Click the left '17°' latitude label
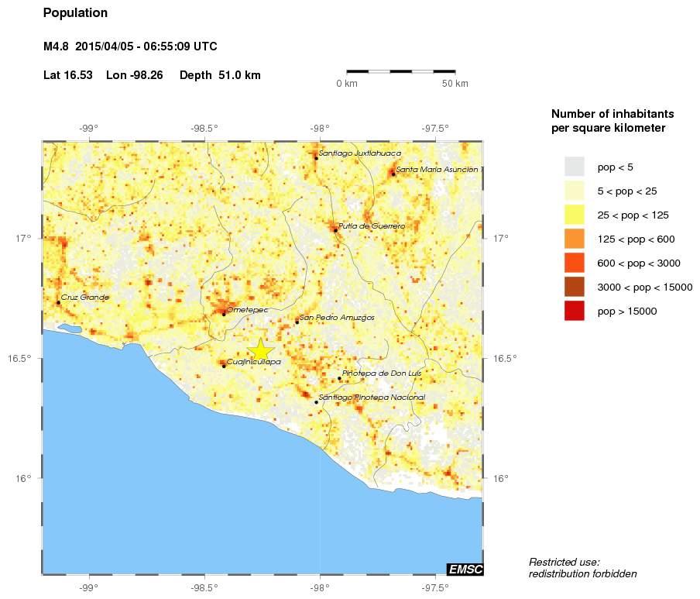This screenshot has height=599, width=700. 25,238
